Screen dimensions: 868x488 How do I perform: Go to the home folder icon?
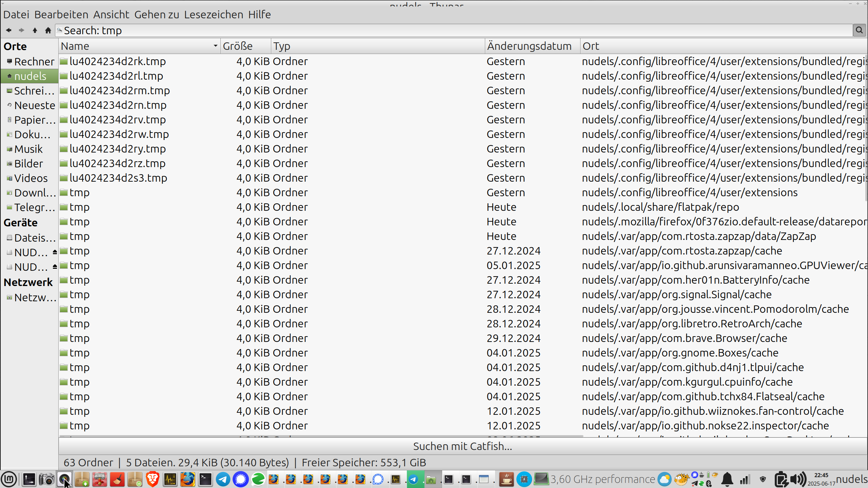point(48,30)
